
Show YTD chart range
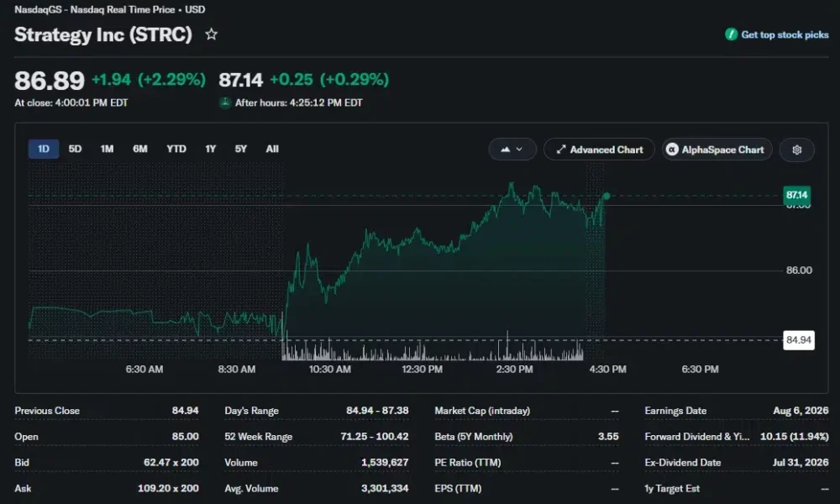point(176,149)
